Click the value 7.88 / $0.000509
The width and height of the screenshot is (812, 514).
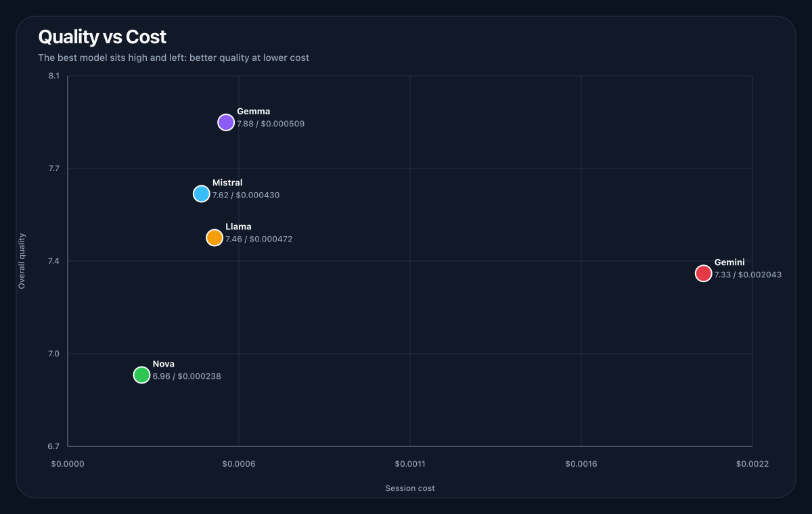tap(271, 124)
